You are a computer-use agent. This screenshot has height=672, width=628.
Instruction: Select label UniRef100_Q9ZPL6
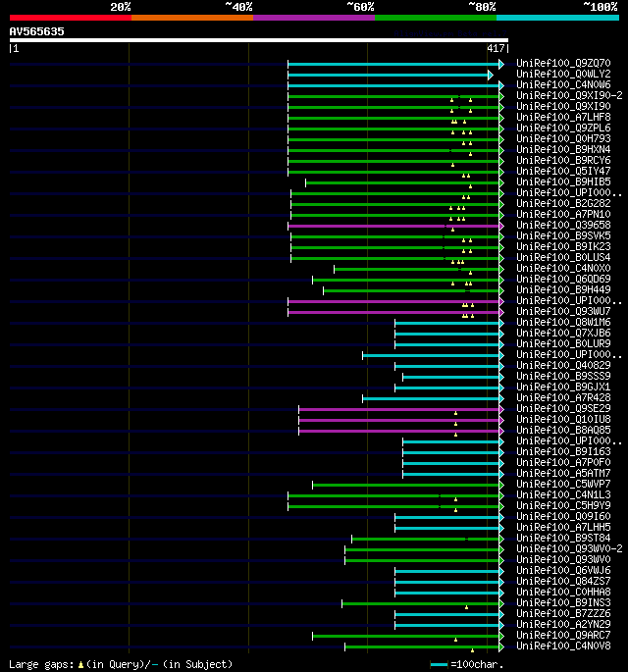pos(563,128)
